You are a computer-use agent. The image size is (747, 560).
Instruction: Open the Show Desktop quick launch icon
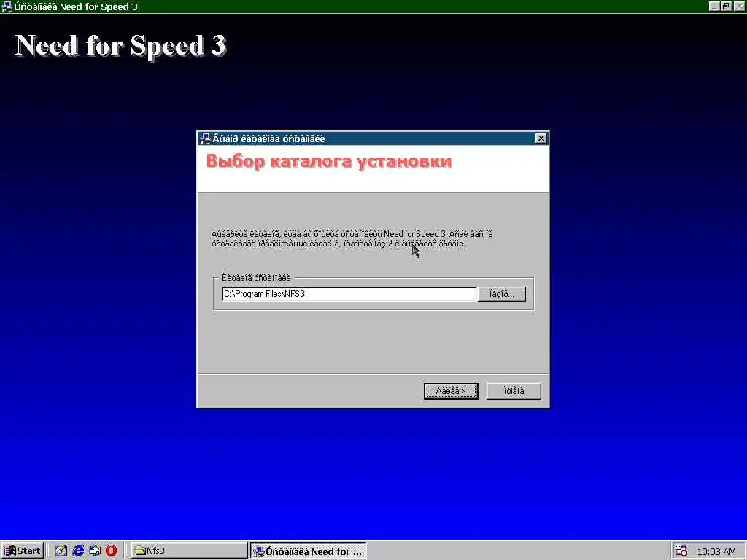pos(61,551)
